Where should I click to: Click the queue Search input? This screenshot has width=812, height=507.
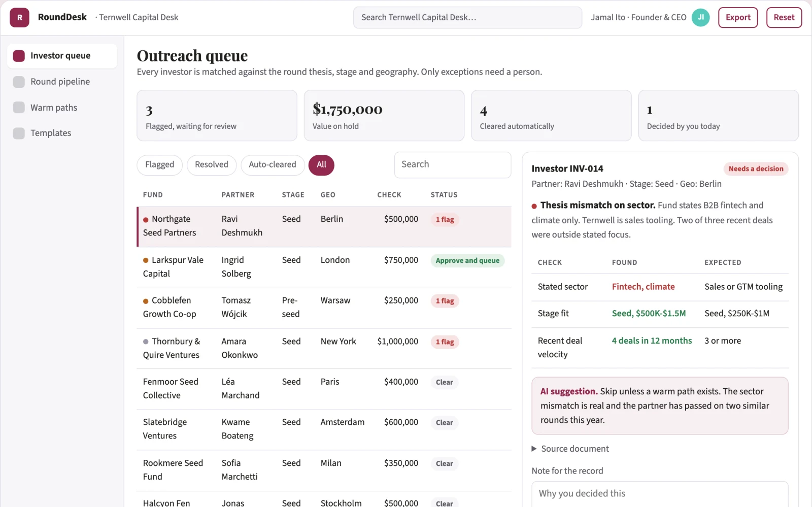click(453, 165)
